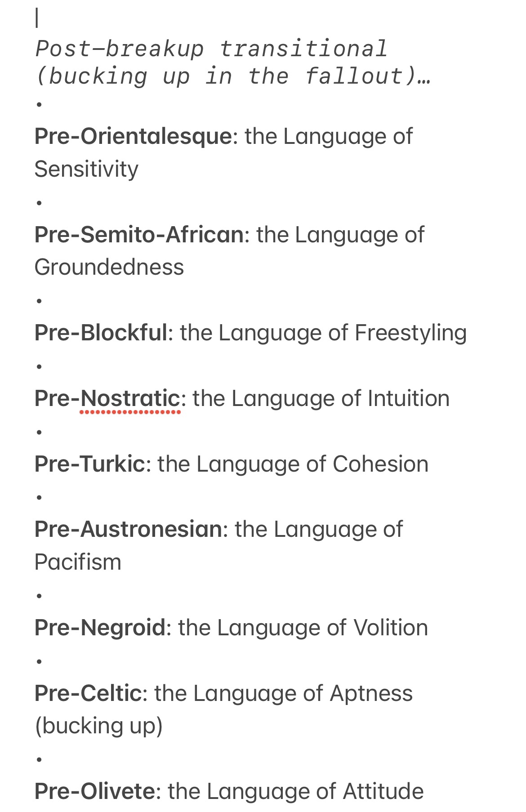Image resolution: width=526 pixels, height=812 pixels.
Task: Tap the bold term "Pre-Olivete"
Action: point(95,791)
